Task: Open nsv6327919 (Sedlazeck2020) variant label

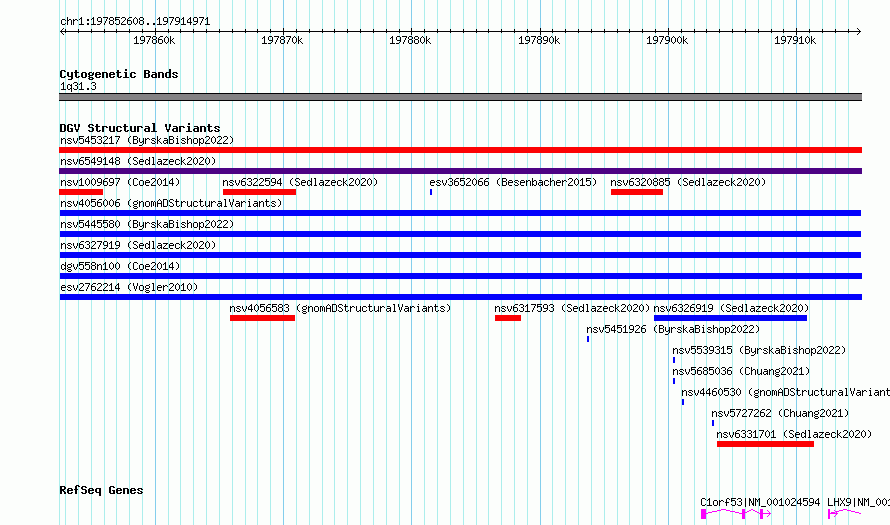Action: point(138,245)
